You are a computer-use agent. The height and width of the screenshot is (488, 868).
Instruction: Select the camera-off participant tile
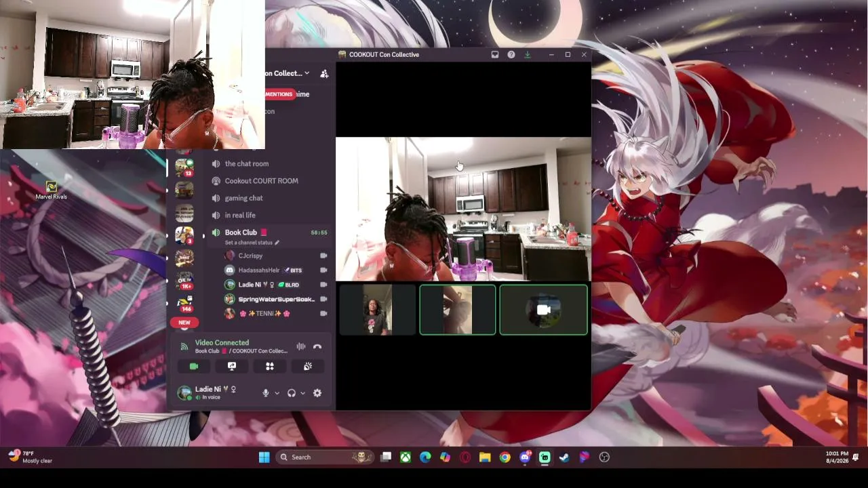point(544,310)
